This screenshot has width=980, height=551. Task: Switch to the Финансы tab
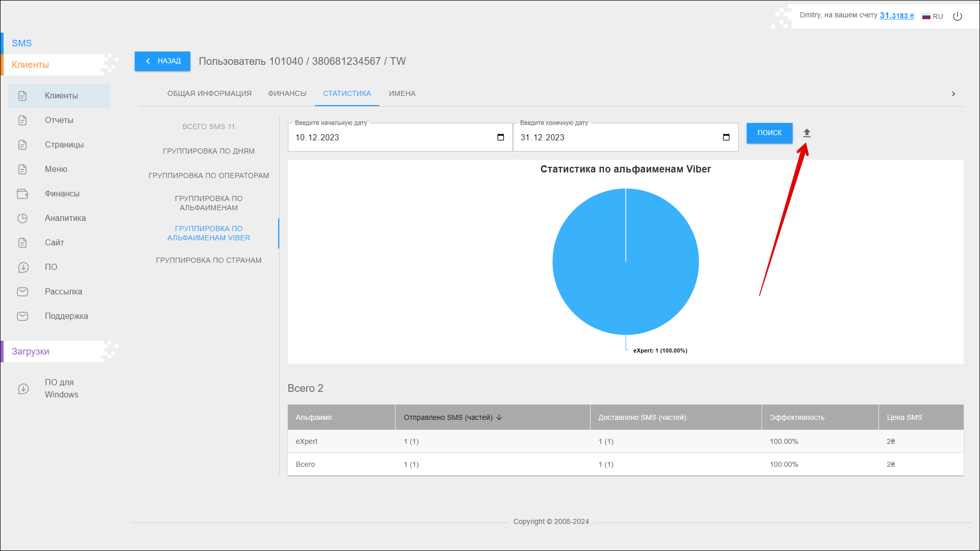pyautogui.click(x=287, y=93)
